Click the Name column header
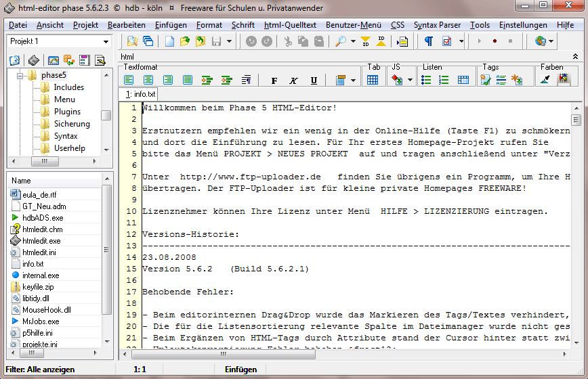 [x=55, y=181]
